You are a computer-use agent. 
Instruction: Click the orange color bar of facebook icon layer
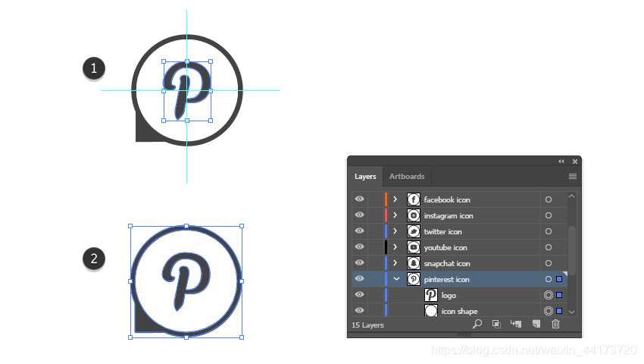386,199
